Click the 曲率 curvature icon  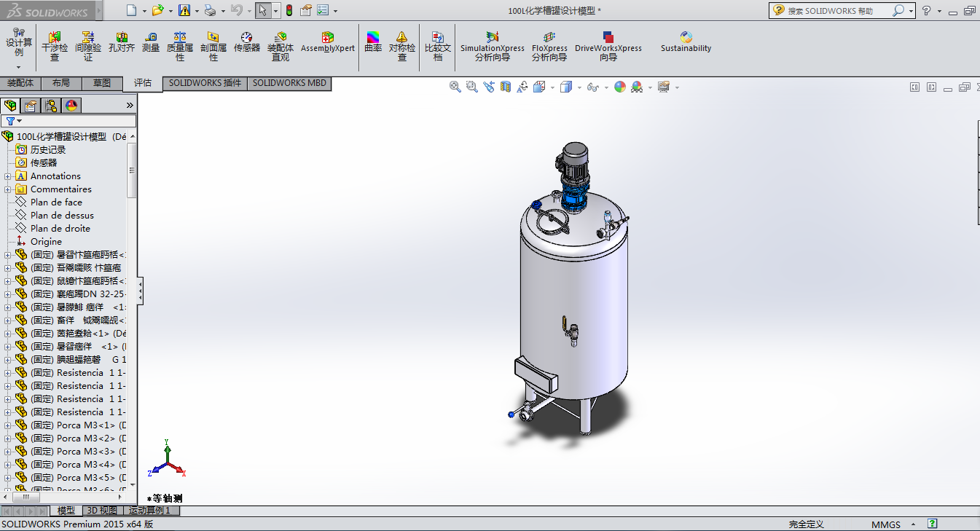pyautogui.click(x=373, y=42)
